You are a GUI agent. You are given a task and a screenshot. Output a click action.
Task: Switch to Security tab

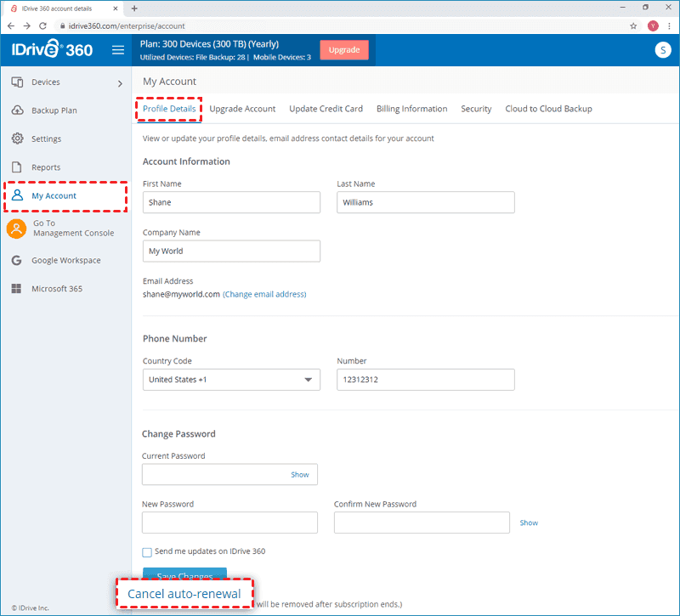tap(476, 109)
